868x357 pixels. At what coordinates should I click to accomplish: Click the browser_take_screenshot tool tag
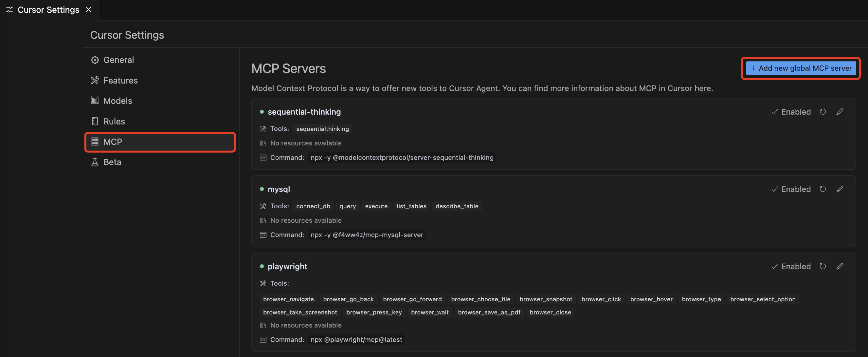pyautogui.click(x=299, y=312)
